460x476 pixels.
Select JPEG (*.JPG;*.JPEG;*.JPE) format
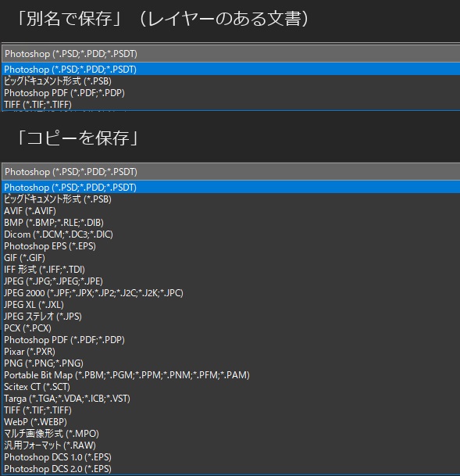(x=231, y=281)
